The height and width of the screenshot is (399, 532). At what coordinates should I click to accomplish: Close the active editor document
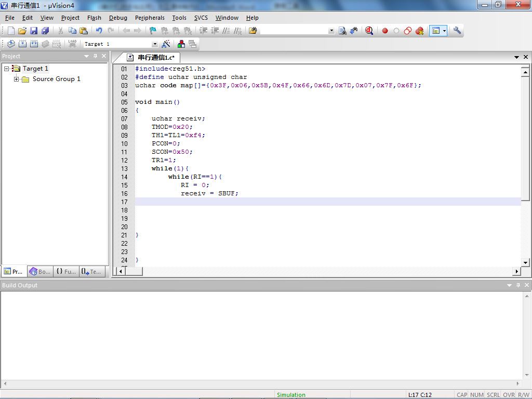[x=526, y=57]
